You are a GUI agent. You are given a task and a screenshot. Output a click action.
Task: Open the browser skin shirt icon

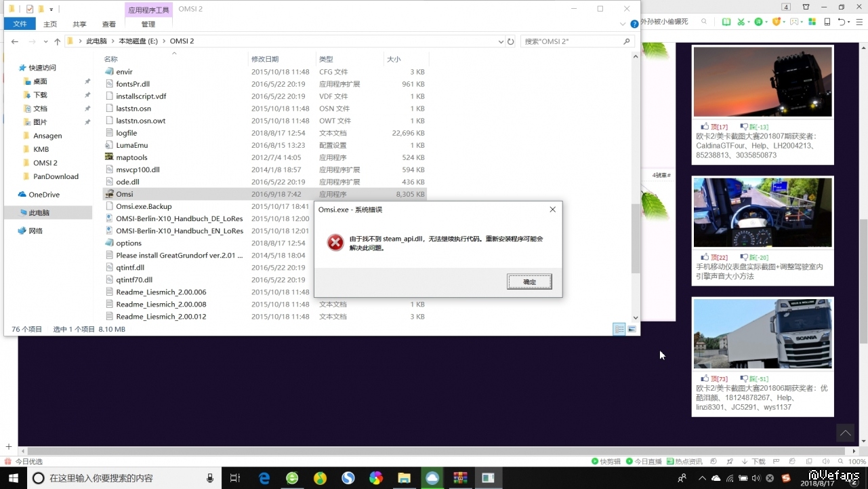point(806,7)
